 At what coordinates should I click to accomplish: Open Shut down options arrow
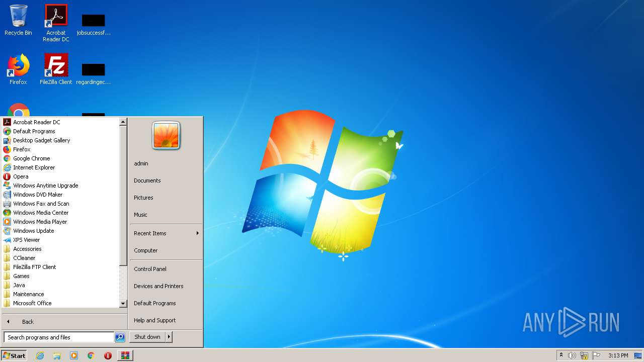pyautogui.click(x=169, y=337)
